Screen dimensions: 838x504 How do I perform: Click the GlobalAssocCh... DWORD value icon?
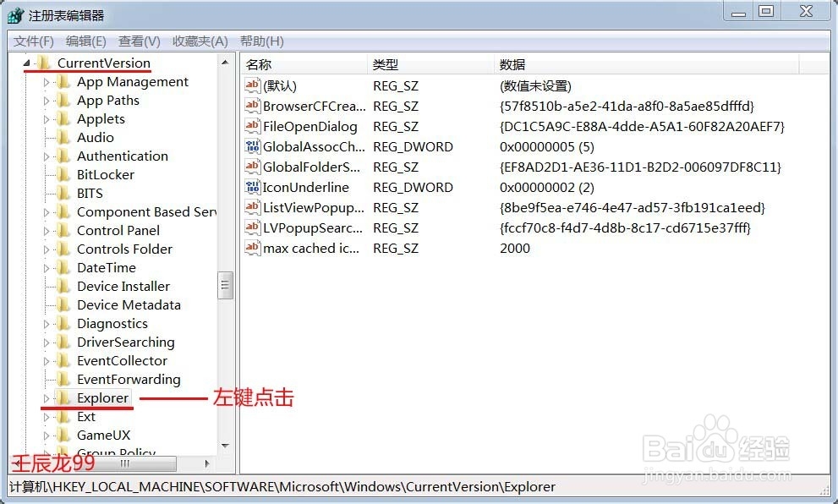[x=252, y=146]
